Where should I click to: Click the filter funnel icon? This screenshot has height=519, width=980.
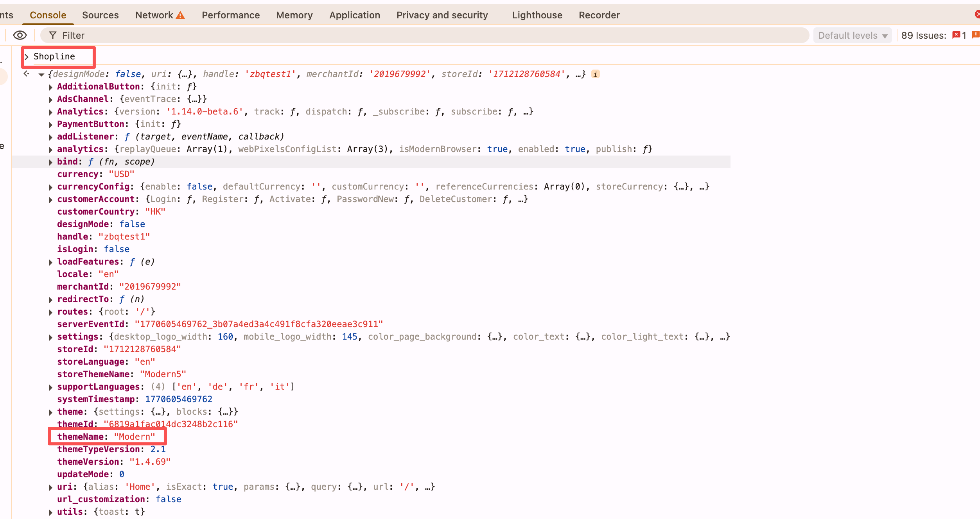[x=53, y=36]
